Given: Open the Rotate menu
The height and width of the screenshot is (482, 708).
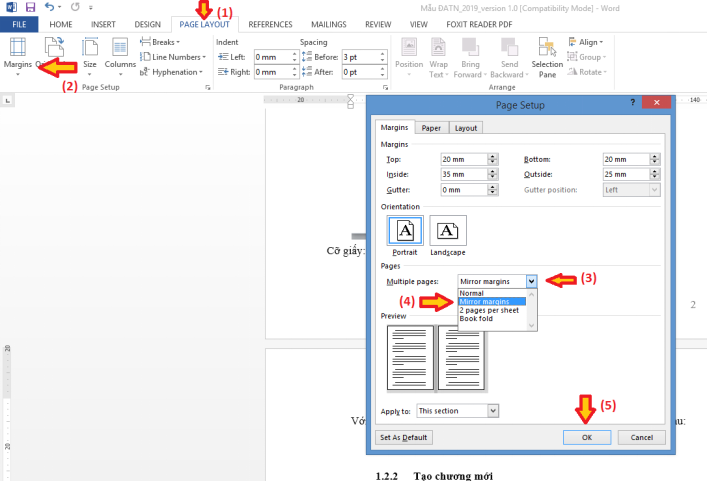Looking at the screenshot, I should tap(587, 72).
